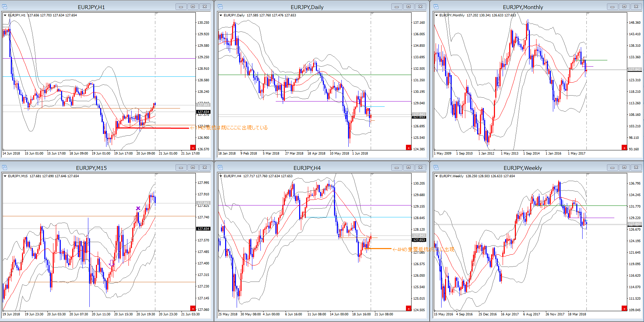644x322 pixels.
Task: Maximize the EURJPY,Weekly chart window
Action: click(x=624, y=167)
